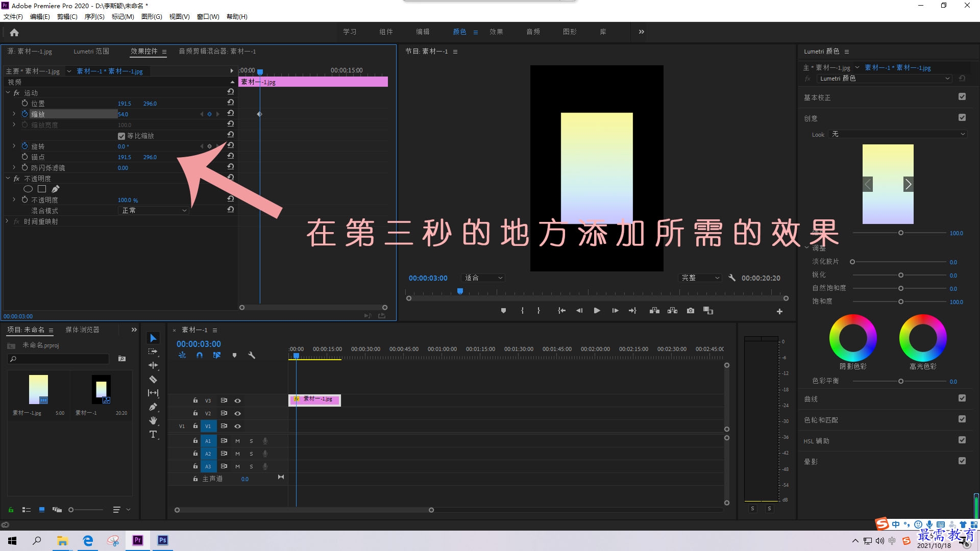This screenshot has height=551, width=980.
Task: Play the program monitor
Action: click(x=597, y=311)
